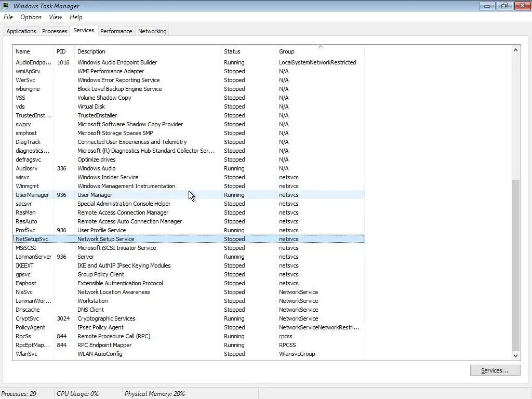This screenshot has width=532, height=399.
Task: Click the scrollbar down arrow
Action: pyautogui.click(x=515, y=355)
